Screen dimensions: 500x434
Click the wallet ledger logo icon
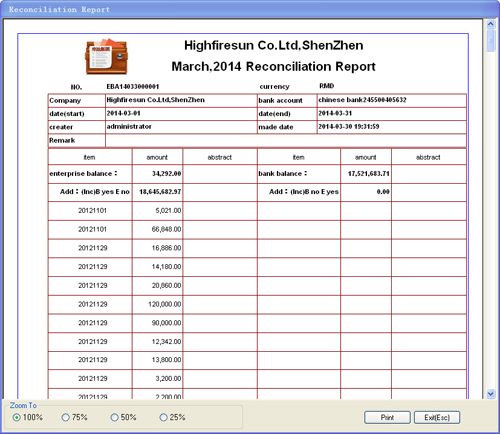(x=106, y=56)
